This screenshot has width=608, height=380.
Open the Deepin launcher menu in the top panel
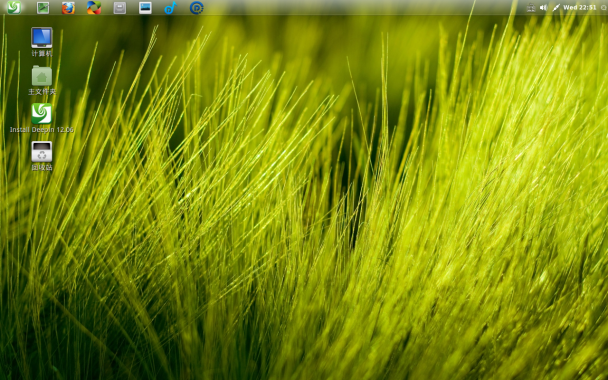click(x=14, y=7)
